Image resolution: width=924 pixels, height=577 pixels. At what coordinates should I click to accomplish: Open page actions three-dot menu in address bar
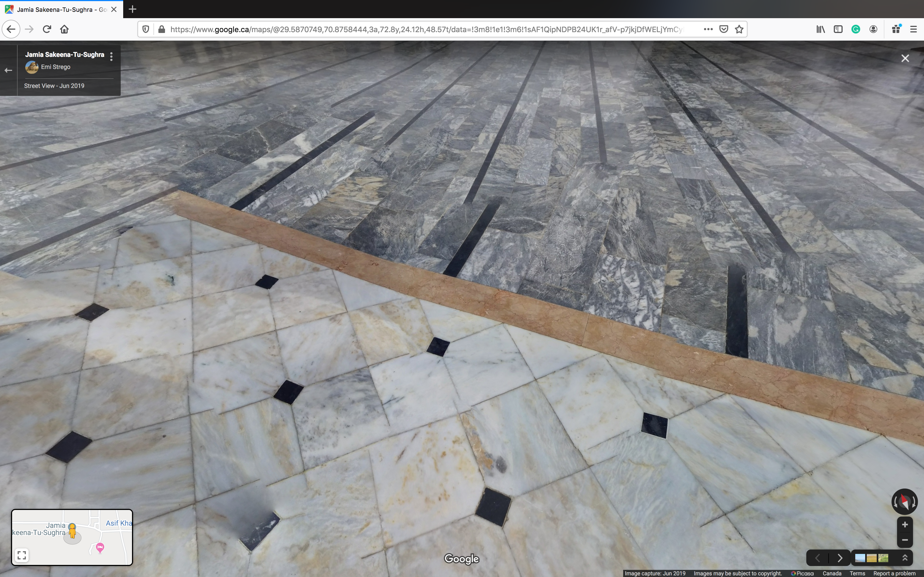point(708,29)
